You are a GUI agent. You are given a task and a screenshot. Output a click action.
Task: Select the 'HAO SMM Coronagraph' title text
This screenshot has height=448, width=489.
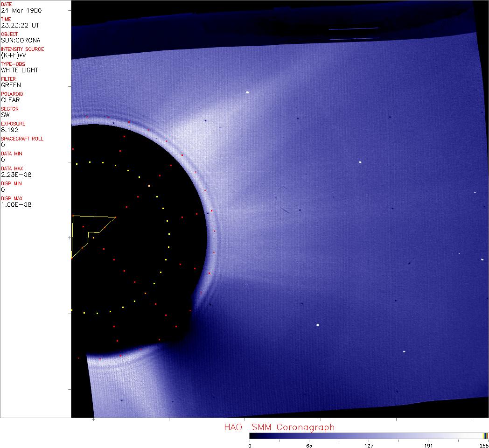(279, 427)
